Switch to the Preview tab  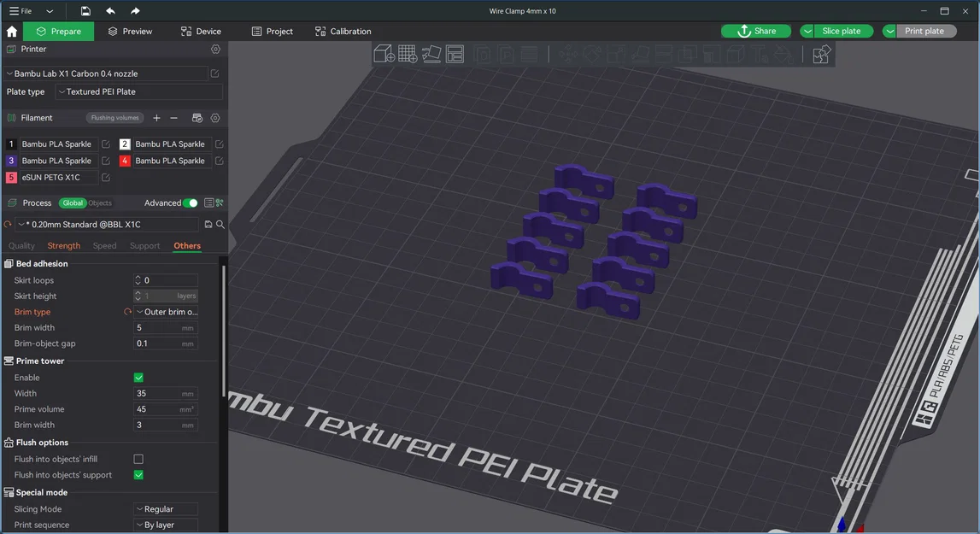point(130,32)
